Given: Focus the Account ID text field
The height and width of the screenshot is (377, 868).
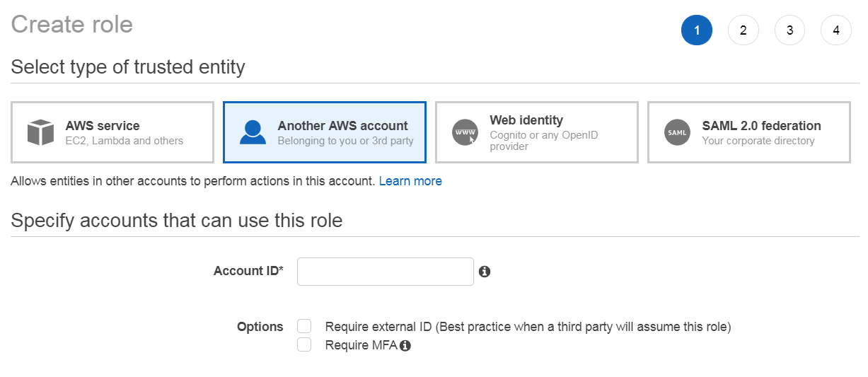Looking at the screenshot, I should [x=385, y=272].
